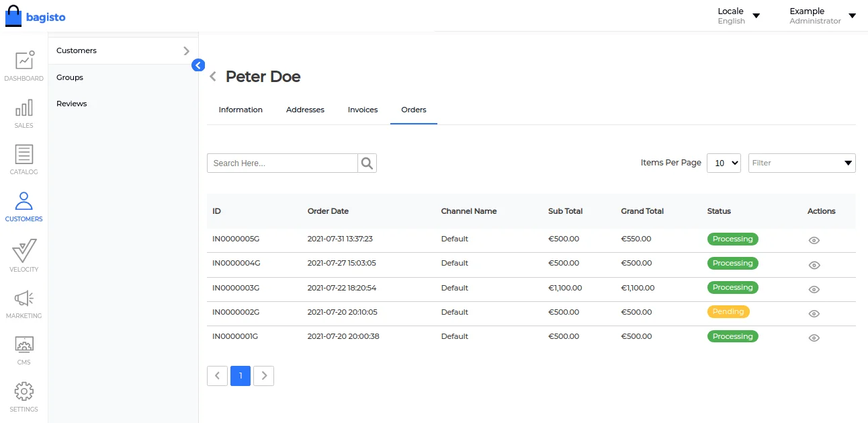This screenshot has width=868, height=423.
Task: Click in the Search Here field
Action: (x=282, y=163)
